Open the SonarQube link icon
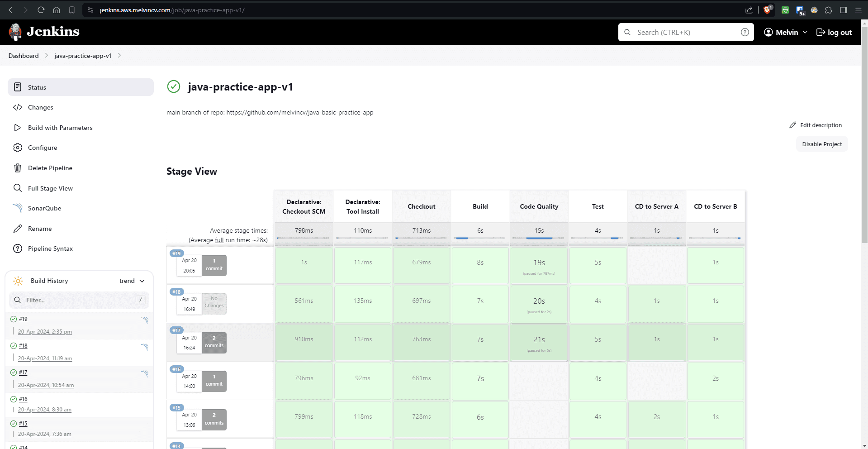This screenshot has width=868, height=449. point(18,208)
